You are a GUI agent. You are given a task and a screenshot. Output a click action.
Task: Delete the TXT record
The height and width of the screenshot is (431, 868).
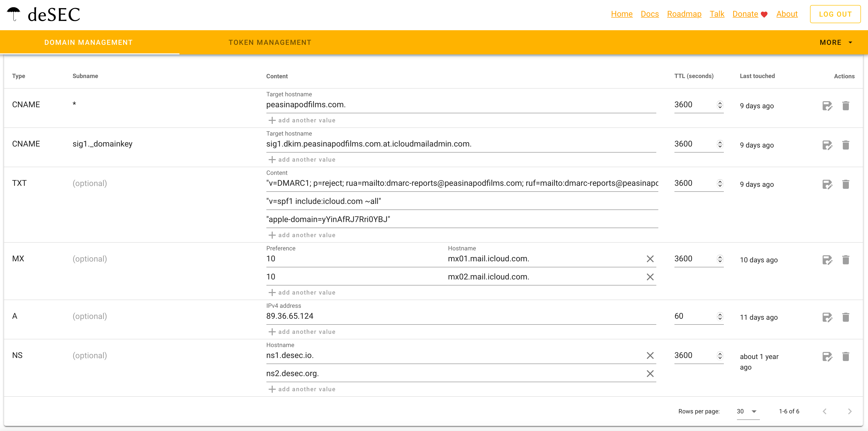(846, 184)
